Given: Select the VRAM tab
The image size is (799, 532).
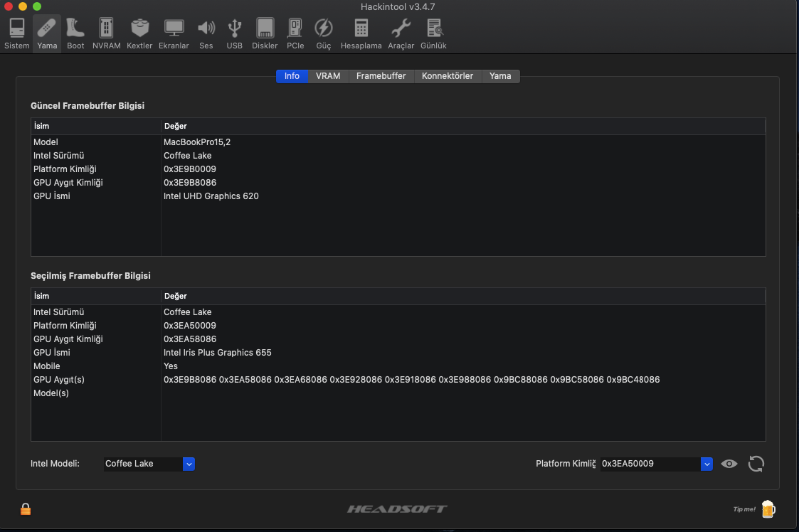Looking at the screenshot, I should point(328,75).
